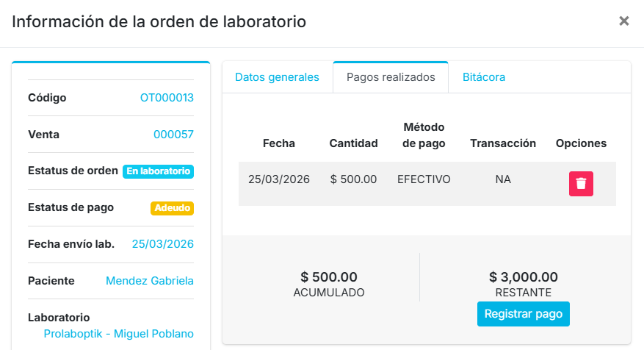Open the Bitácora tab
The height and width of the screenshot is (350, 644).
[484, 77]
